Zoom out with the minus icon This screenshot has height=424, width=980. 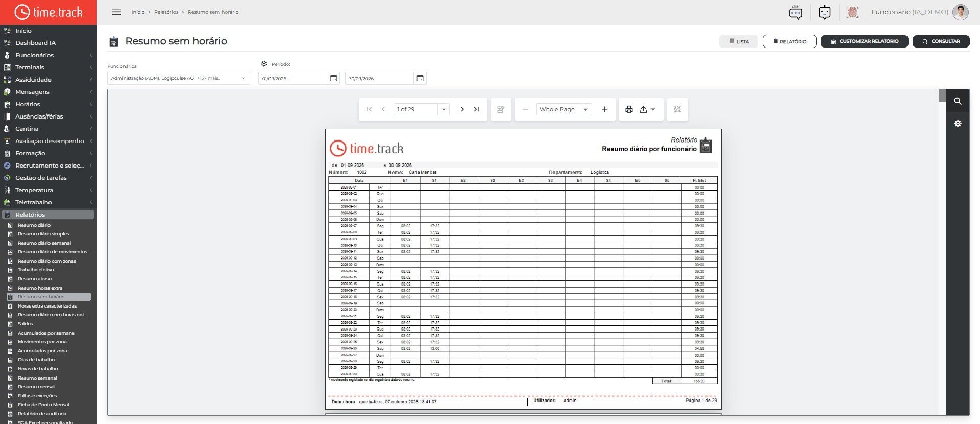point(525,109)
